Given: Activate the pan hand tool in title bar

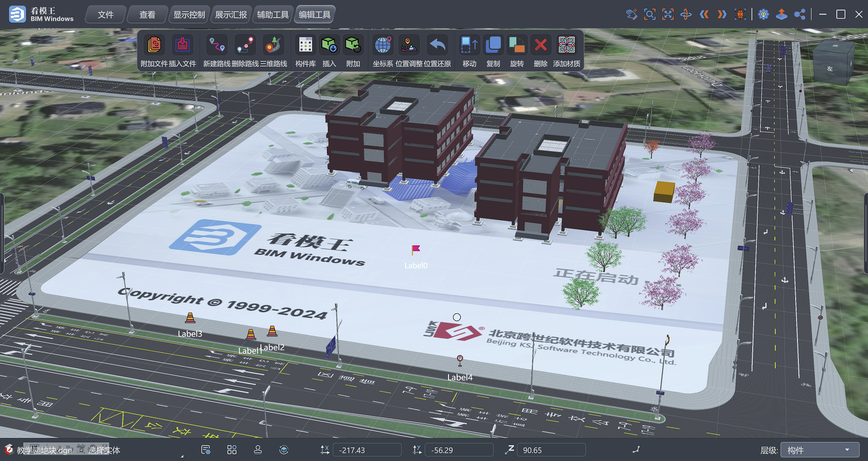Looking at the screenshot, I should [x=632, y=14].
